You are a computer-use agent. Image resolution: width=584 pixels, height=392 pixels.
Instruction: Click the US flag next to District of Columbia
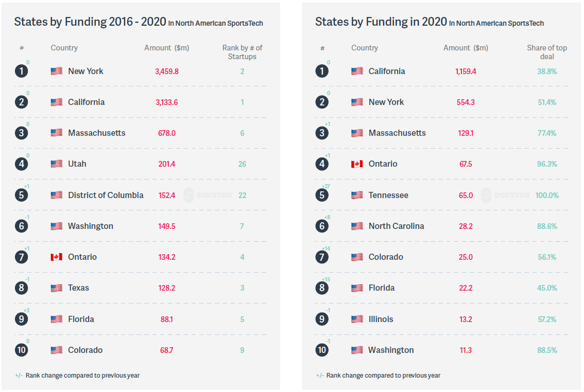[x=57, y=195]
